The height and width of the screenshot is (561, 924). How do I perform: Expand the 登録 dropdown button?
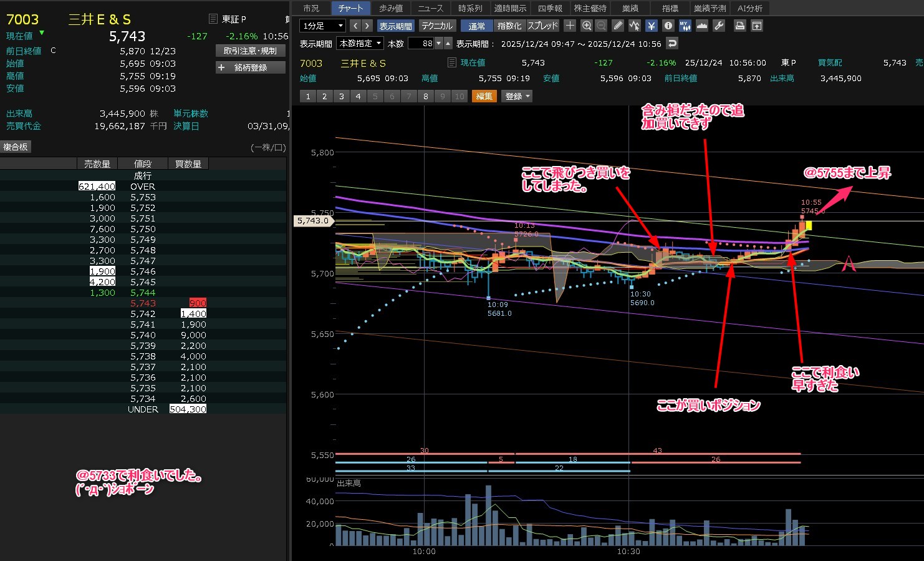(x=517, y=96)
